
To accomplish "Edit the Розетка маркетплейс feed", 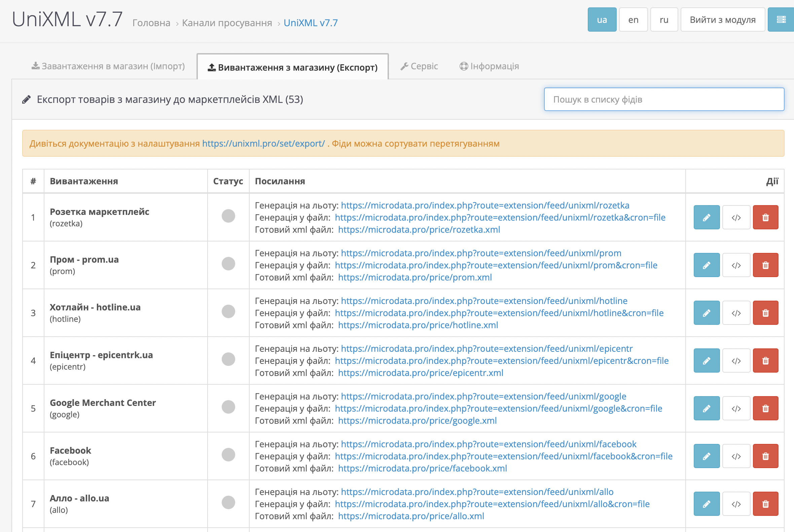I will click(x=707, y=217).
